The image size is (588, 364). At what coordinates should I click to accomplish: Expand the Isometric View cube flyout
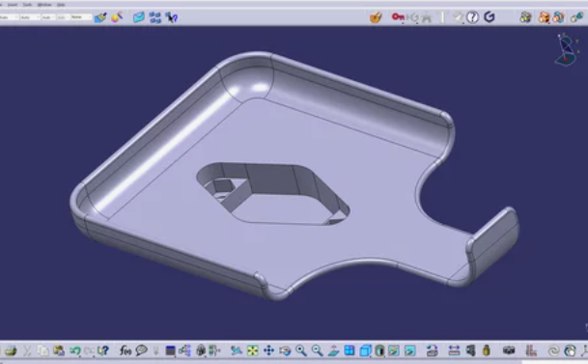[x=365, y=350]
